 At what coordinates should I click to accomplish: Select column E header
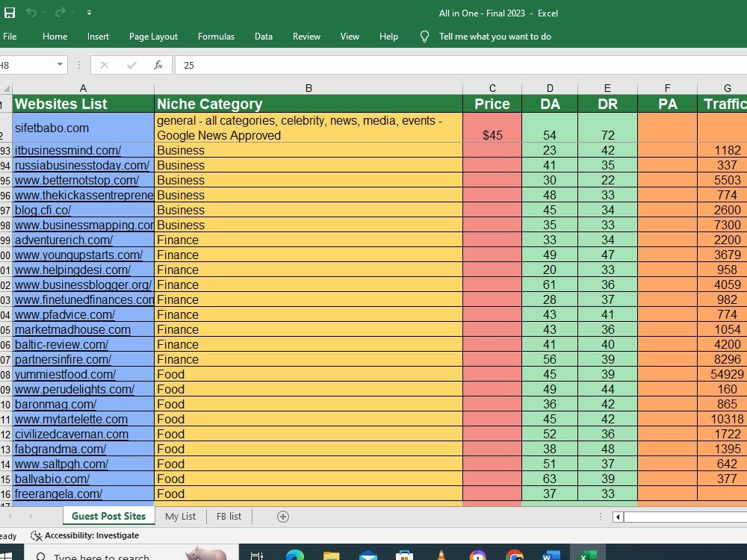[x=607, y=88]
